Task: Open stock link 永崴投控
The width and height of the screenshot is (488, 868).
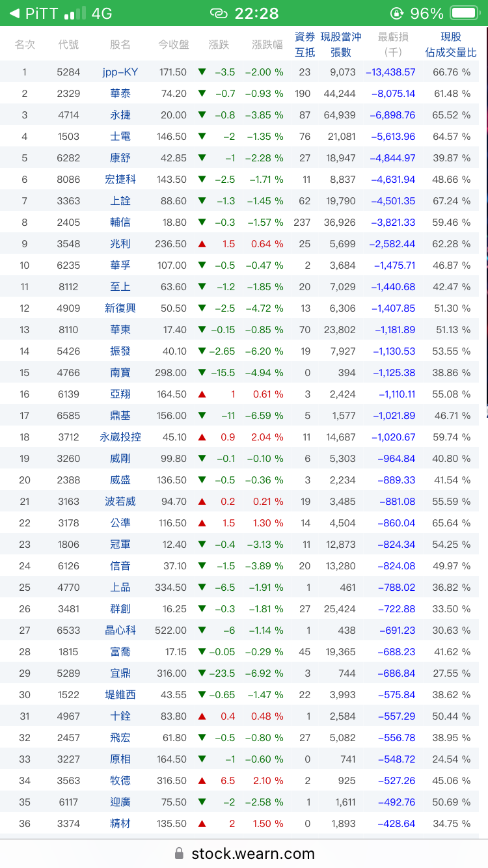Action: pos(120,437)
